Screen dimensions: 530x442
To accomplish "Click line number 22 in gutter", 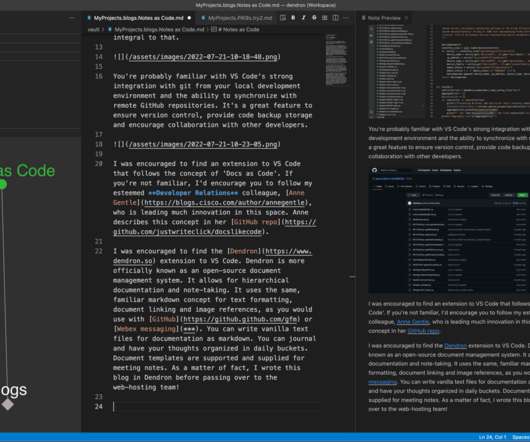I will (99, 251).
